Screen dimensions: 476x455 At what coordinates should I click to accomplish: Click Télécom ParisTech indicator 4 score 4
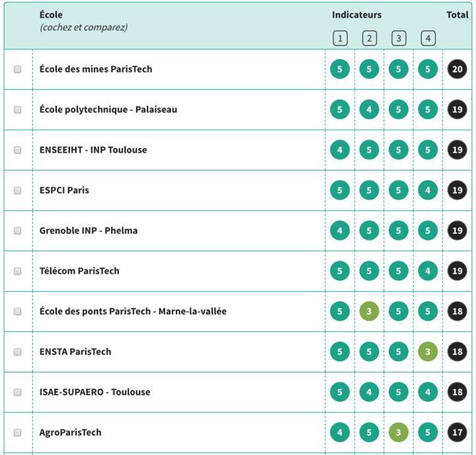(428, 271)
